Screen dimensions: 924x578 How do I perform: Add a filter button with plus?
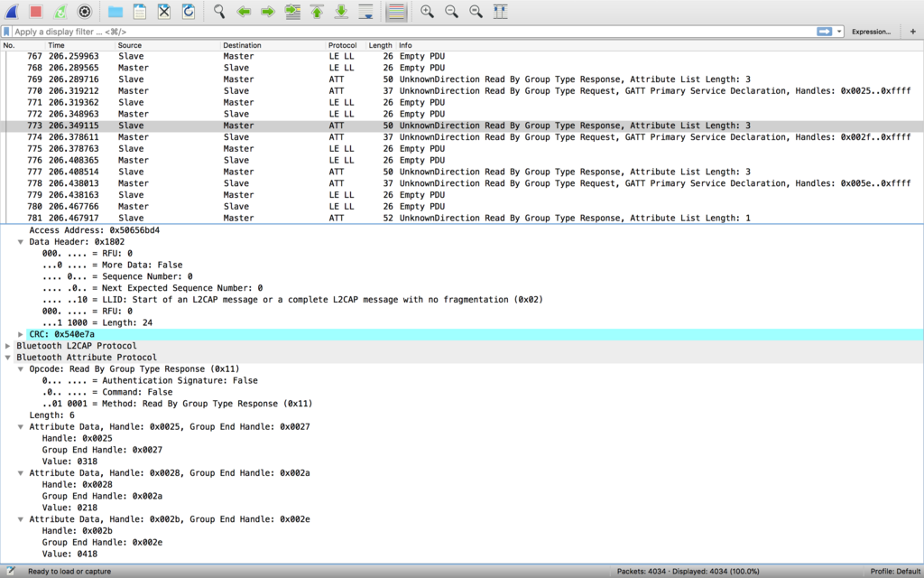[913, 32]
